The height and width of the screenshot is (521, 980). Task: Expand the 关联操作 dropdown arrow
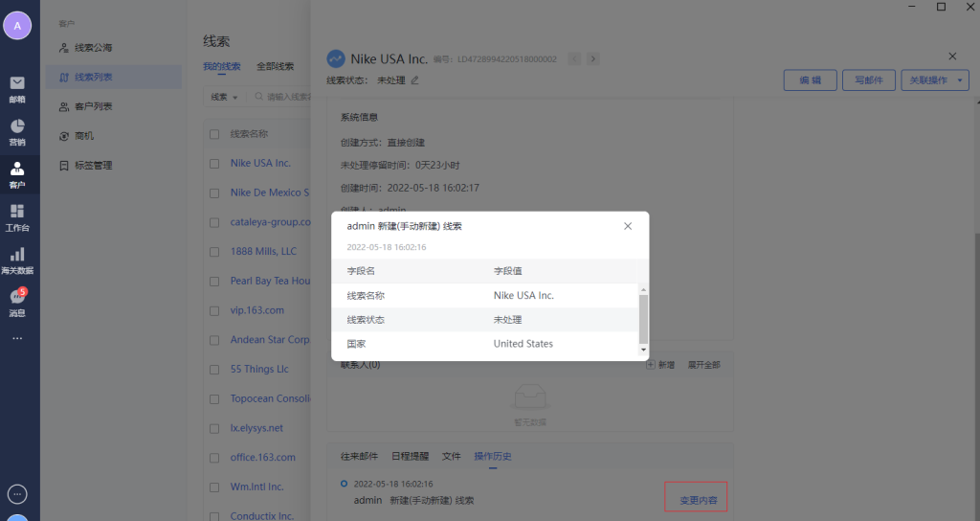[x=960, y=80]
